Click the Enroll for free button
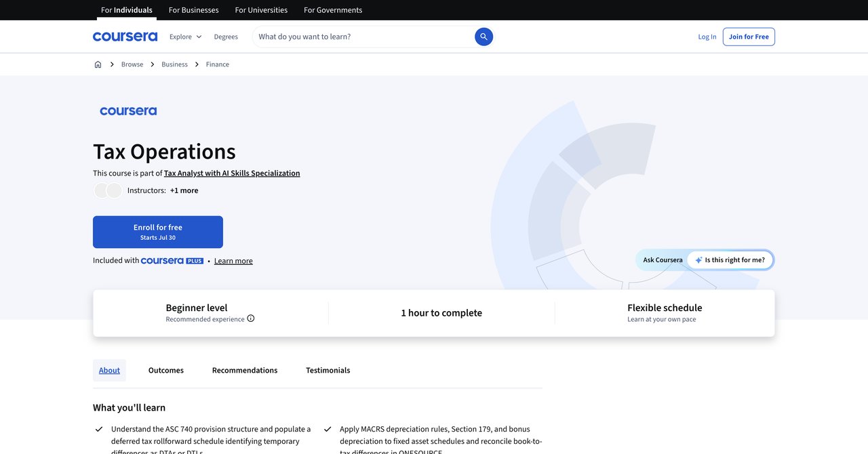 [x=158, y=232]
